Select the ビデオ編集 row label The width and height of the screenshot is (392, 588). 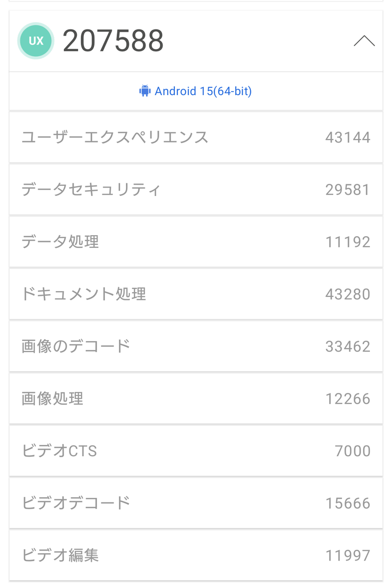[60, 555]
